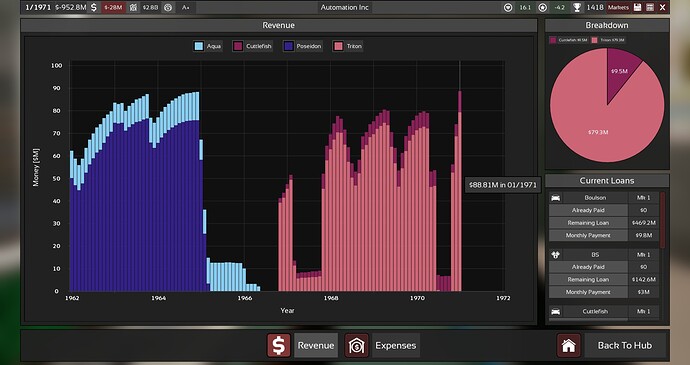Screen dimensions: 690x365
Task: Toggle Triton in the Breakdown pie legend
Action: click(608, 40)
